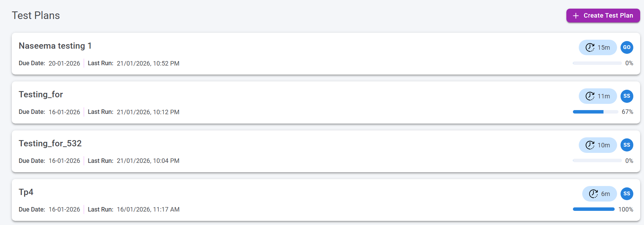
Task: Click the timer icon on Testing_for plan
Action: 590,96
